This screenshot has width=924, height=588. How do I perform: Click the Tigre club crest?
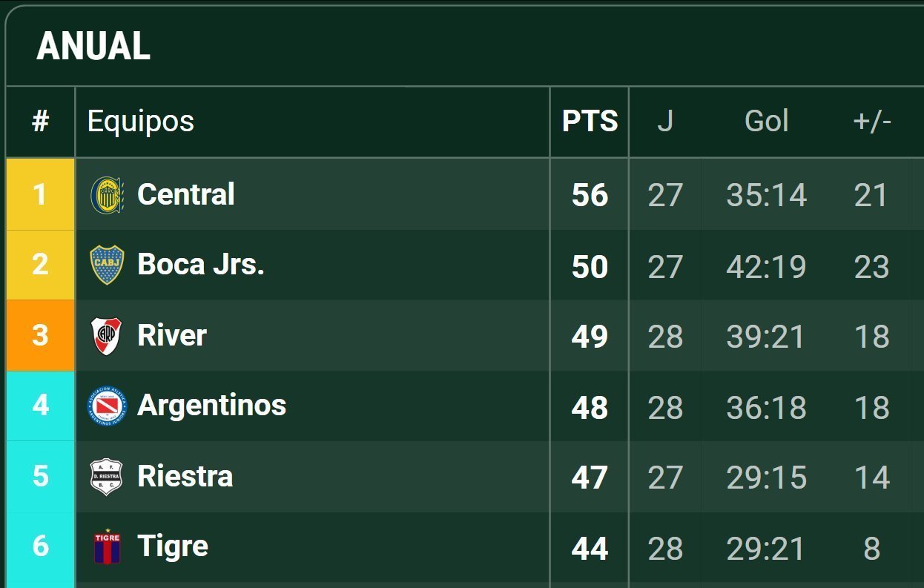[107, 547]
